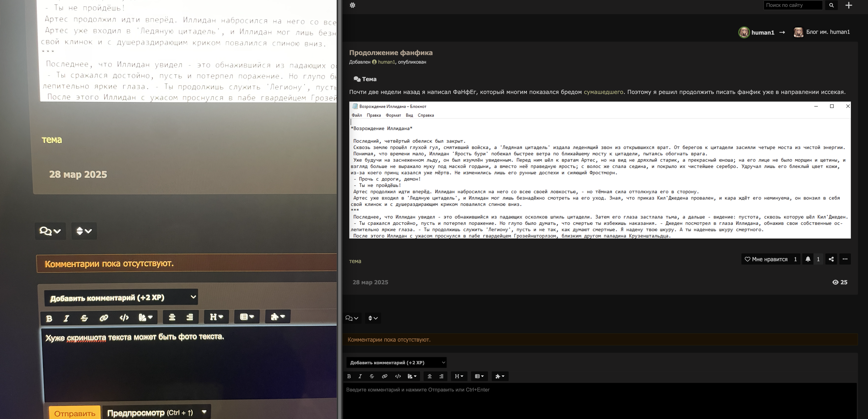Open the 'Правка' menu in Notepad screenshot

click(x=374, y=115)
